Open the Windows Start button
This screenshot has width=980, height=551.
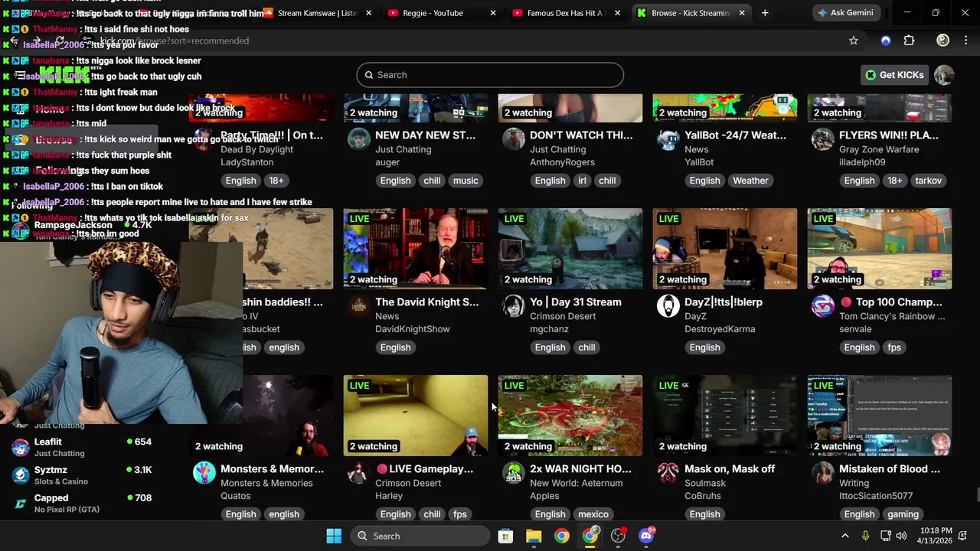[x=334, y=536]
